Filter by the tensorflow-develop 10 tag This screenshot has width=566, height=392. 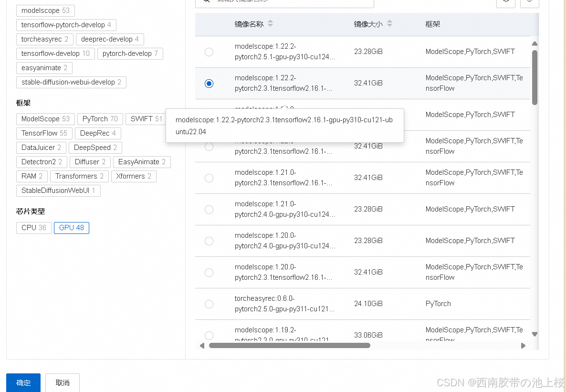tap(55, 53)
